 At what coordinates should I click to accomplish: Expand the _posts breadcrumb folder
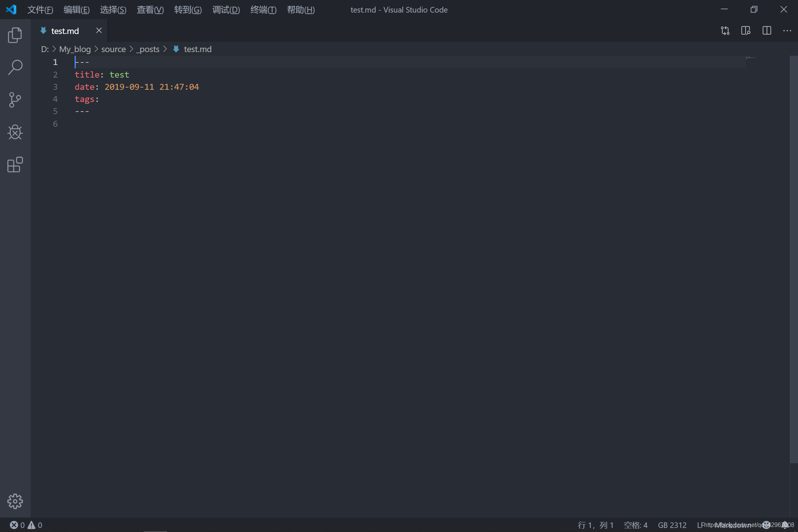pos(148,49)
